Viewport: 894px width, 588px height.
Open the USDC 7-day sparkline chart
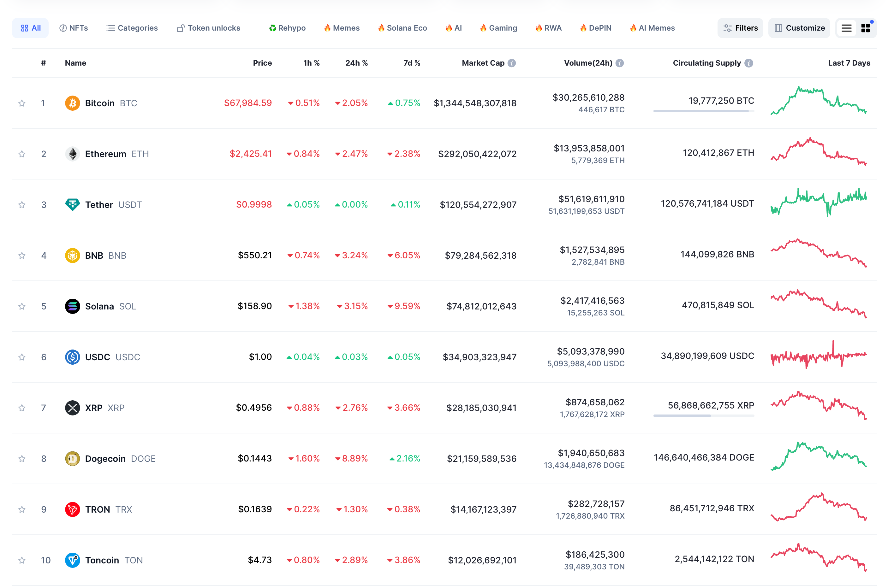[819, 355]
